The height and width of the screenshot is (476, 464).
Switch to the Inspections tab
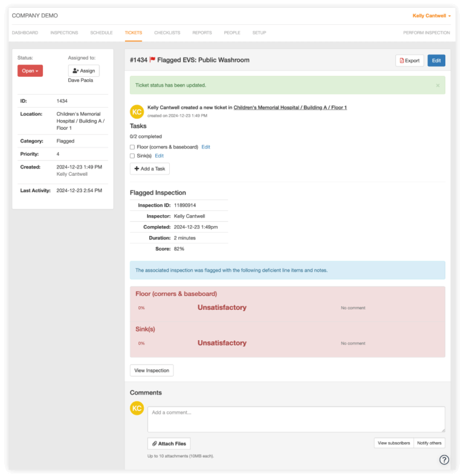point(64,33)
